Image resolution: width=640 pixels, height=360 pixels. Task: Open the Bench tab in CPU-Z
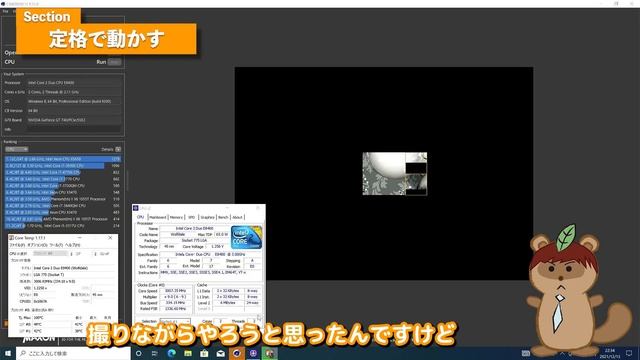coord(223,217)
